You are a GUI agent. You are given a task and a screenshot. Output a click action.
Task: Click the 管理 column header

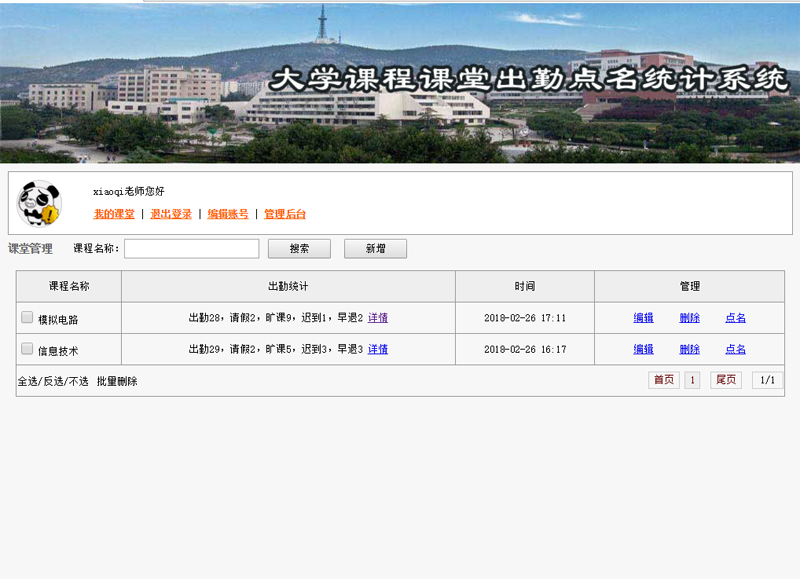[x=690, y=286]
